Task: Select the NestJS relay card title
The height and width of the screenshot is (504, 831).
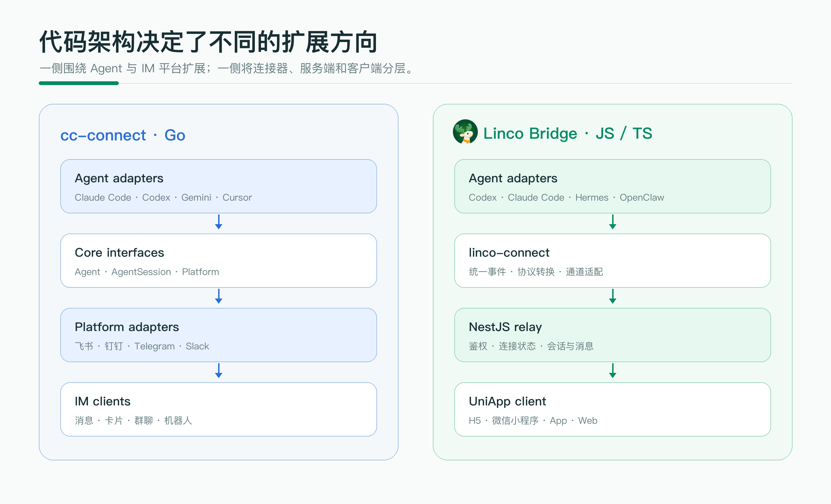Action: tap(505, 327)
